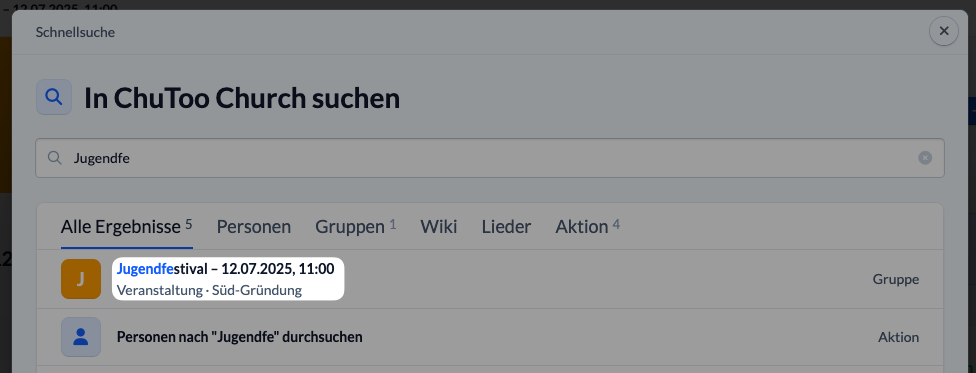
Task: Click the magnifier icon inside the search field
Action: pos(55,158)
